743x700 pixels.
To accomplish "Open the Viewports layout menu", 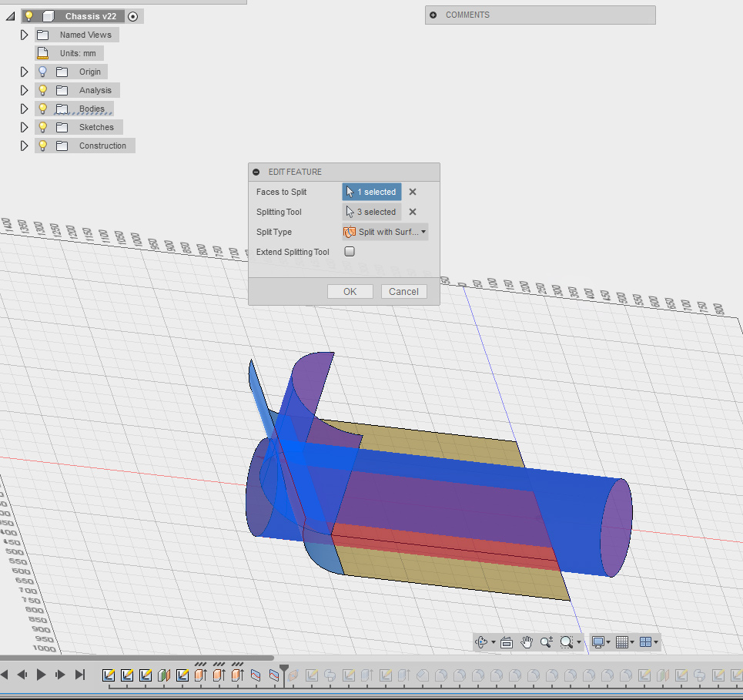I will 647,641.
